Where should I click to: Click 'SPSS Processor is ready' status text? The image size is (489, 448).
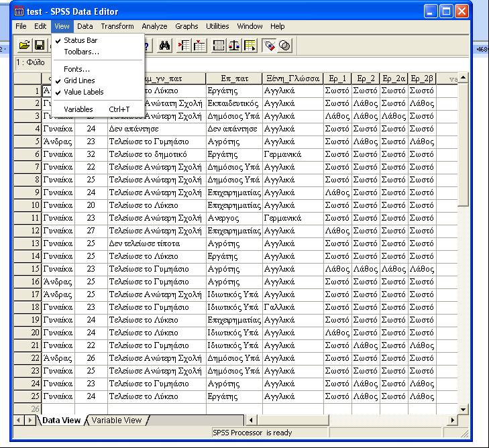click(252, 433)
